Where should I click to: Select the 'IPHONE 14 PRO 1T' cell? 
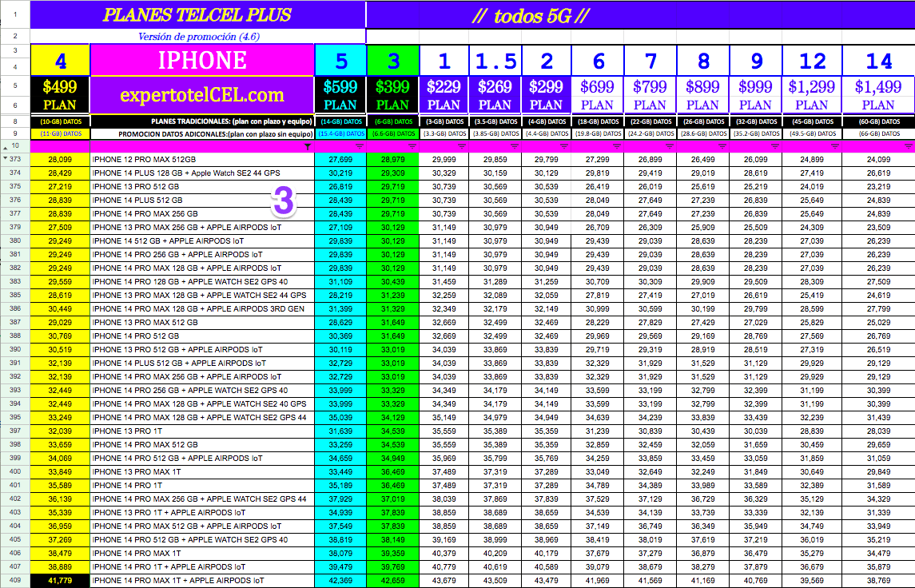tap(202, 485)
